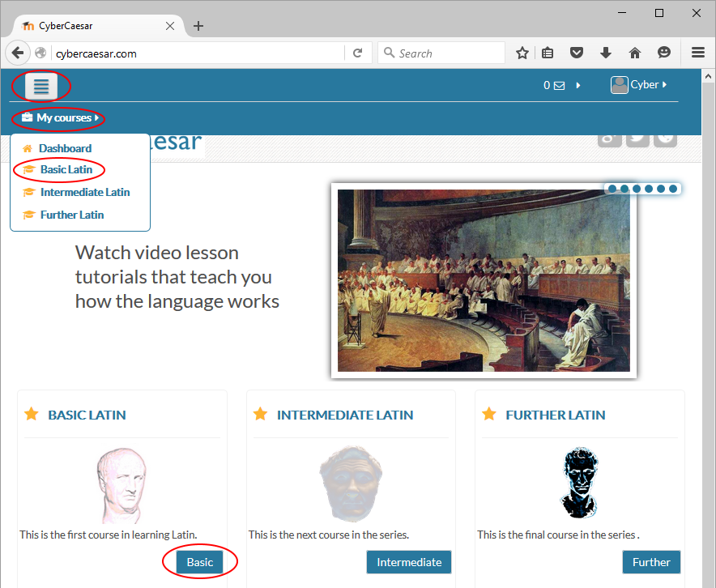
Task: Click the Cyber user avatar picture
Action: [619, 85]
